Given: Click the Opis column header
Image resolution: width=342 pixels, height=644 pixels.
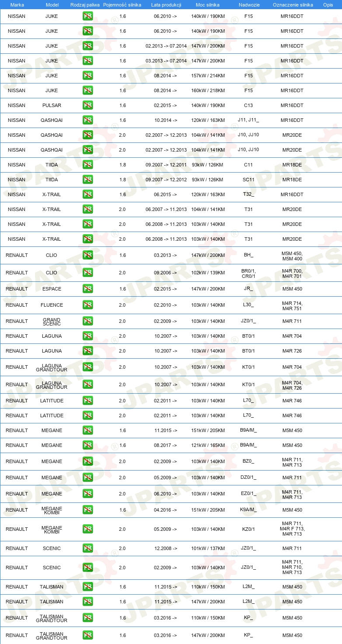Looking at the screenshot, I should (x=328, y=5).
